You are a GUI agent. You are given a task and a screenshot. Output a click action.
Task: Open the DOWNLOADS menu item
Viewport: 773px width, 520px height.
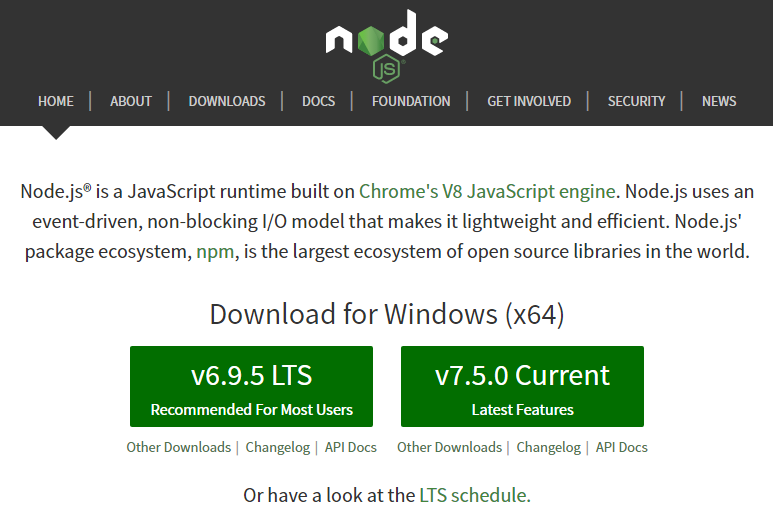(227, 101)
